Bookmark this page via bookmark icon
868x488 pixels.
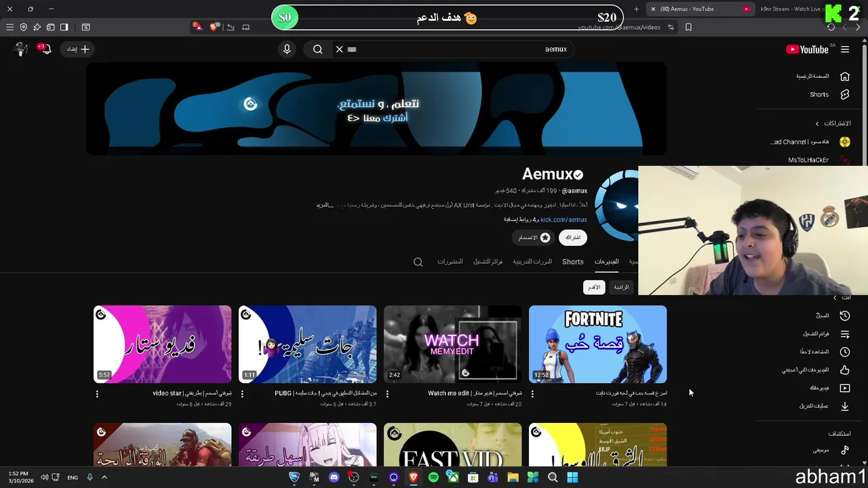tap(688, 27)
